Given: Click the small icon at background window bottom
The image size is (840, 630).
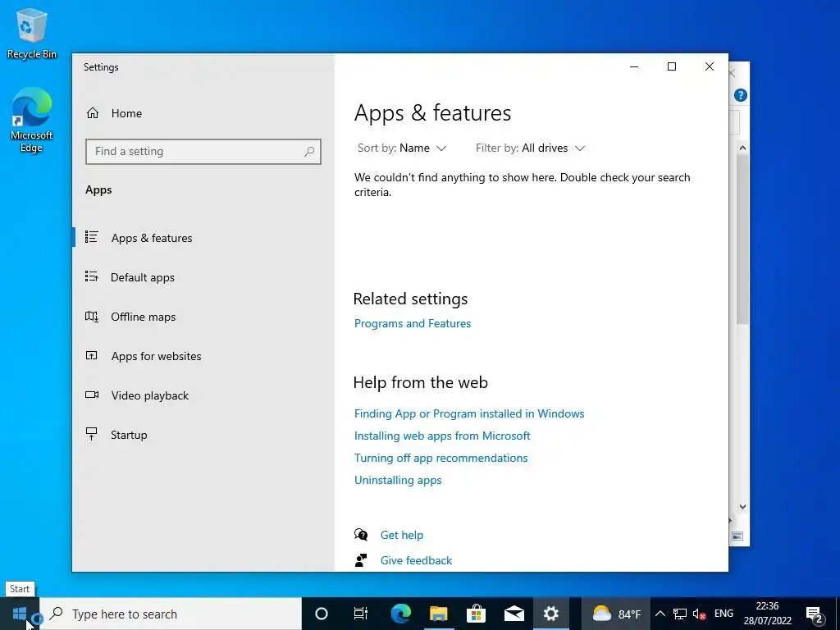Looking at the screenshot, I should point(737,536).
